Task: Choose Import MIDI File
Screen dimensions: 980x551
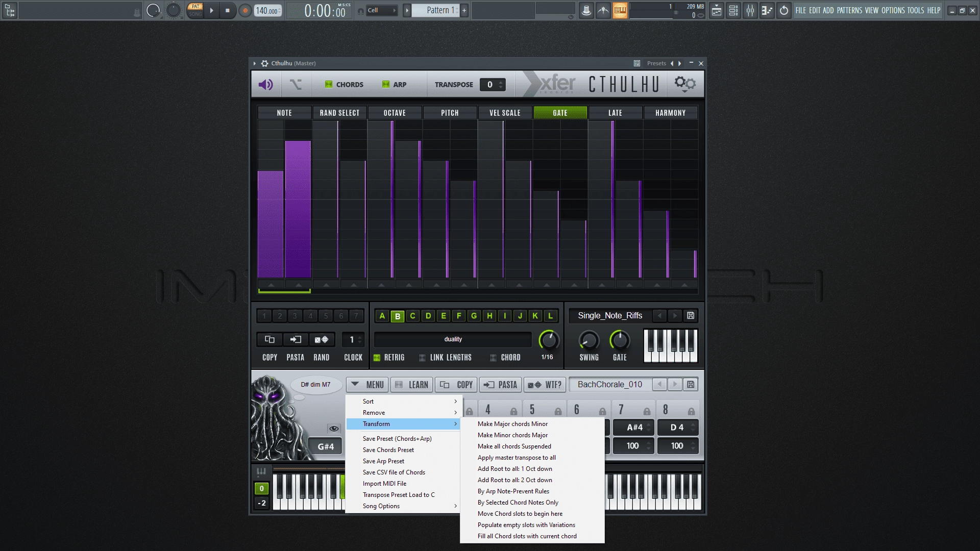Action: click(403, 484)
